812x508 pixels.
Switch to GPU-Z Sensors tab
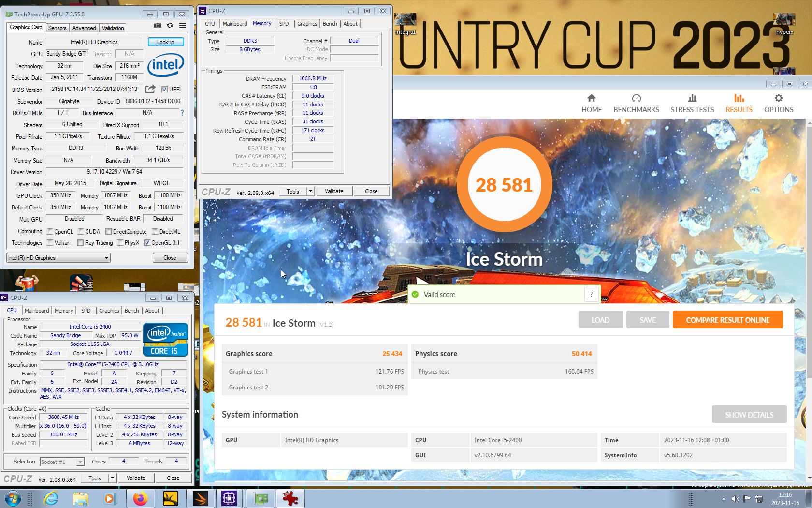[x=57, y=28]
